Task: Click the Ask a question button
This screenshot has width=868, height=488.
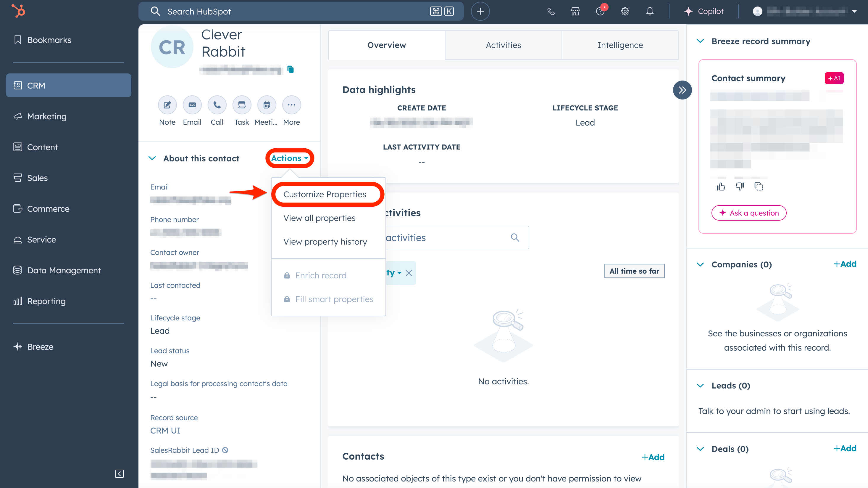Action: (x=749, y=213)
